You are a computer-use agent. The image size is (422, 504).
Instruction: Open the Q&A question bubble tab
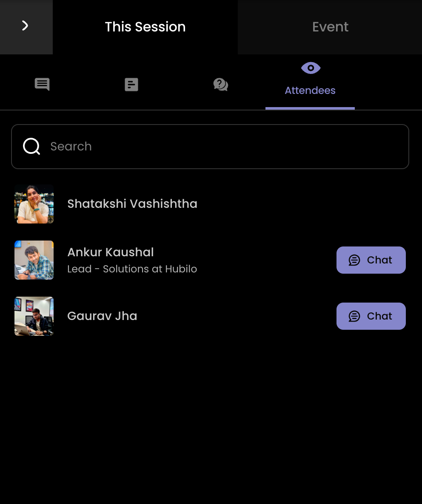(221, 85)
